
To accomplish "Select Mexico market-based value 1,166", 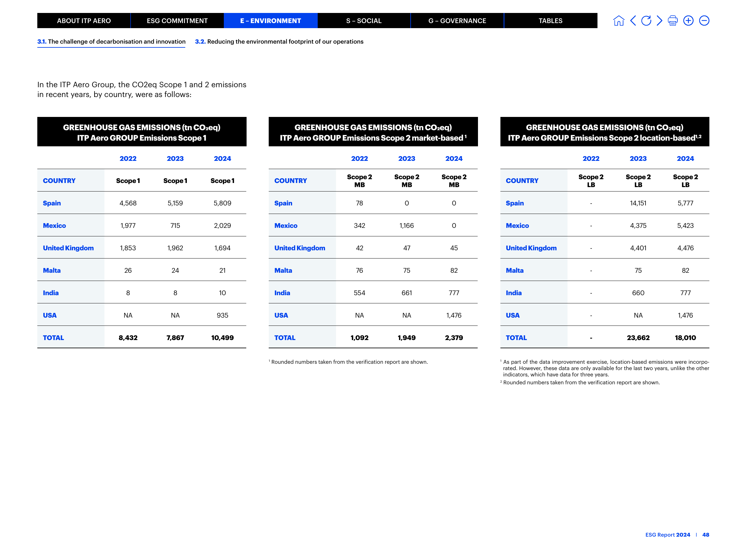I will click(407, 225).
